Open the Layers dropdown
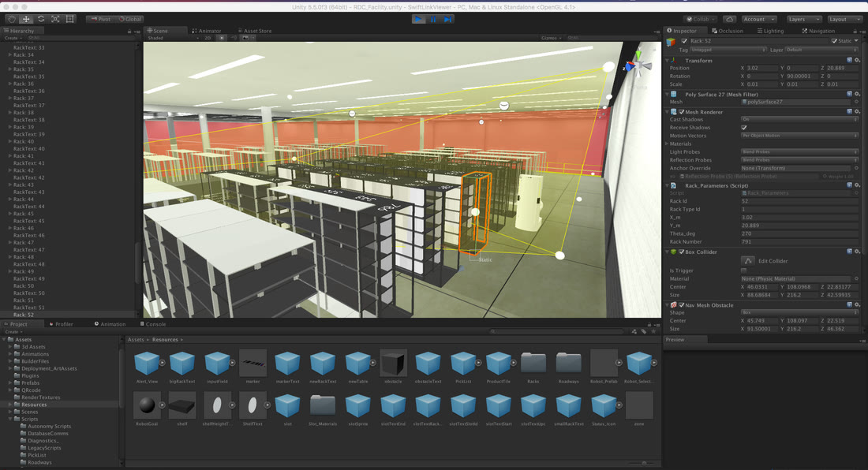The width and height of the screenshot is (868, 470). pos(804,19)
